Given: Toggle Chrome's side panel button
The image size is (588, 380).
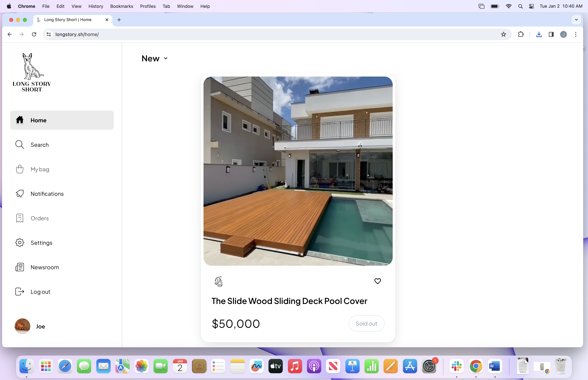Looking at the screenshot, I should click(x=551, y=34).
